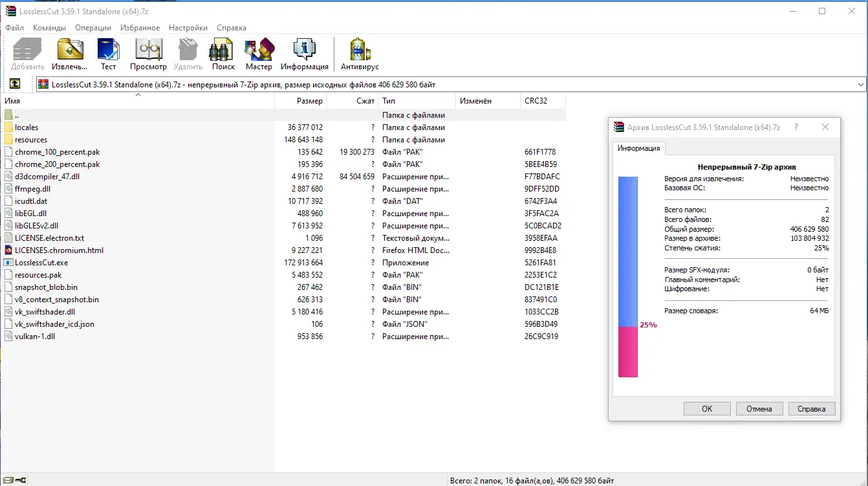The height and width of the screenshot is (486, 868).
Task: Select vk_swiftshader.dll file name
Action: coord(45,312)
